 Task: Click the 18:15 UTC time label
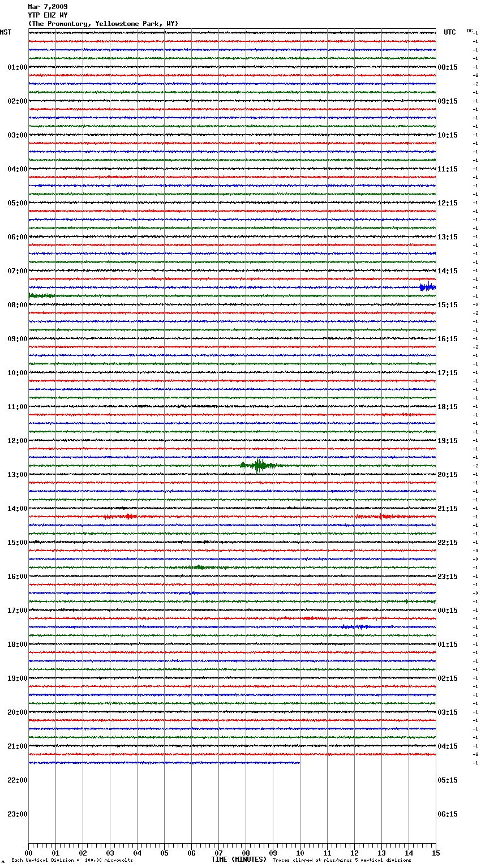click(448, 407)
